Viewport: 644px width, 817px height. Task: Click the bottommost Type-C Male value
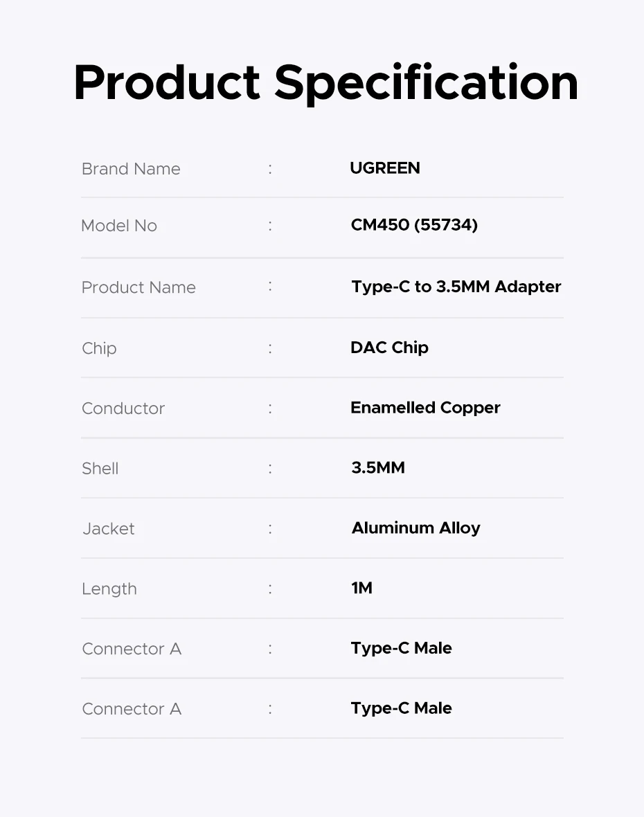pos(401,708)
